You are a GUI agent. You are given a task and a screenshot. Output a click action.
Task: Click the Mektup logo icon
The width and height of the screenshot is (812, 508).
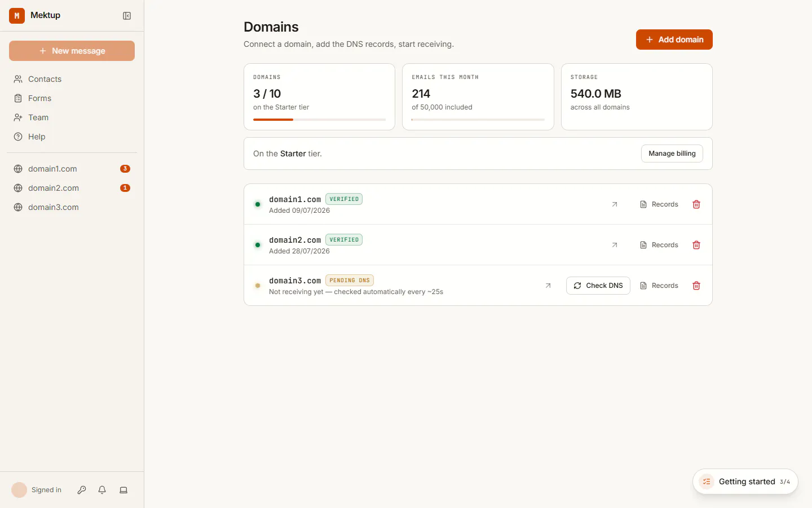[x=17, y=16]
